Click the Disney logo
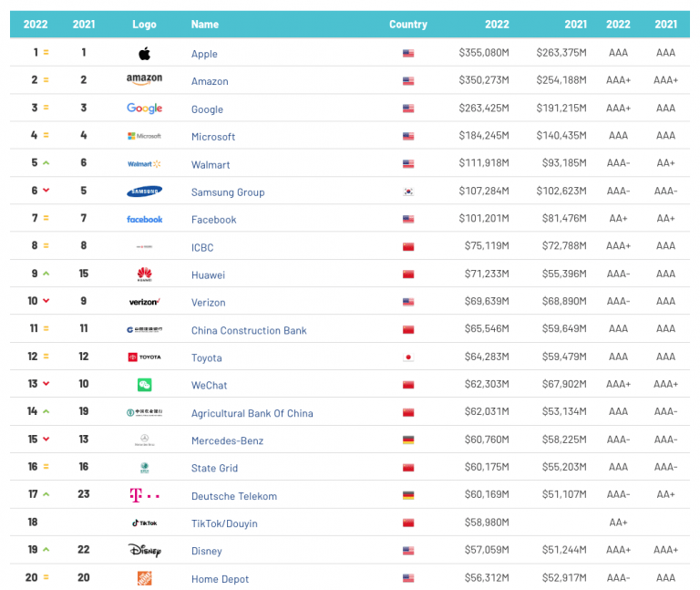Screen dimensions: 700x590 pyautogui.click(x=144, y=550)
